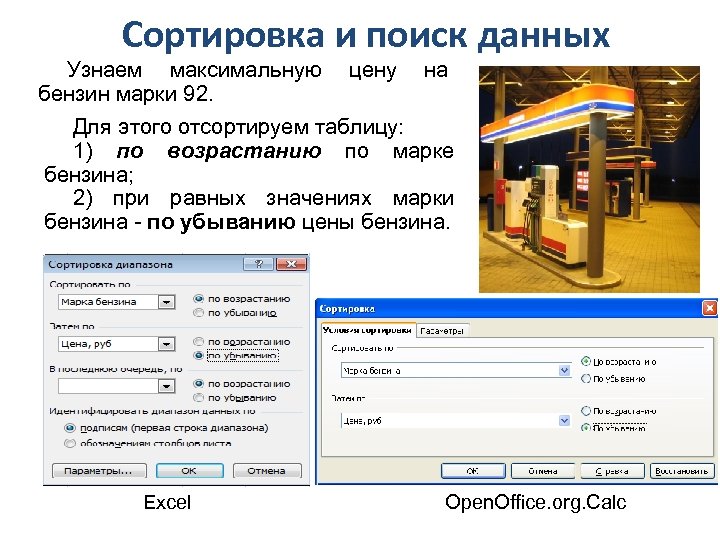Click Восстановить in OpenOffice sort dialog
The image size is (720, 540).
coord(682,471)
